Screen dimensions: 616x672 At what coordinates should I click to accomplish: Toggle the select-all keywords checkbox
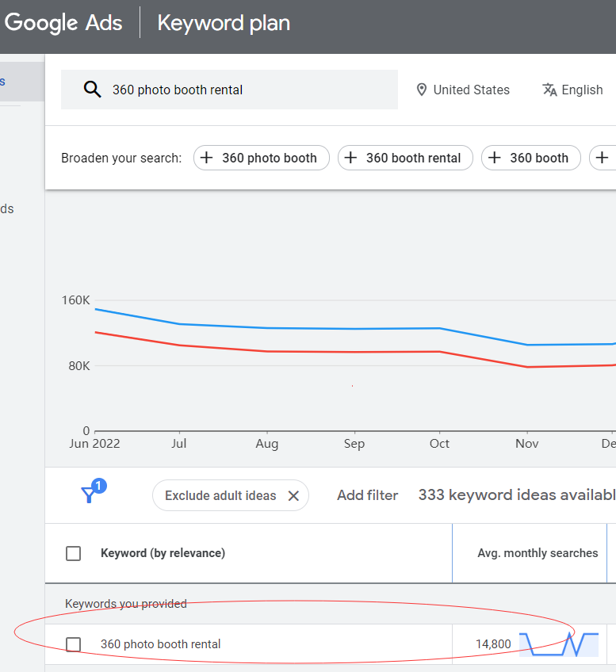[x=73, y=553]
